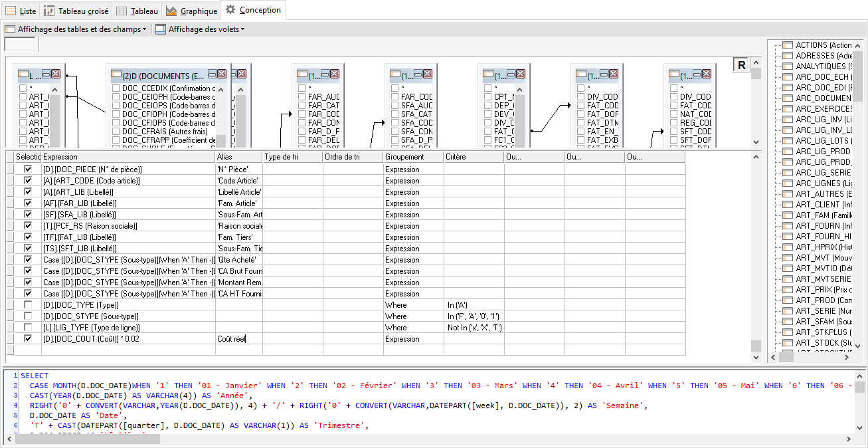Click the chart icon on Graphique tab

click(x=171, y=11)
